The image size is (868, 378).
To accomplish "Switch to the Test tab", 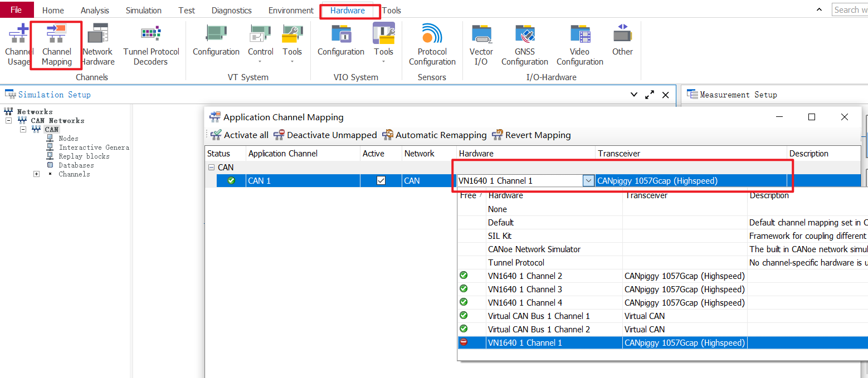I will [x=187, y=10].
